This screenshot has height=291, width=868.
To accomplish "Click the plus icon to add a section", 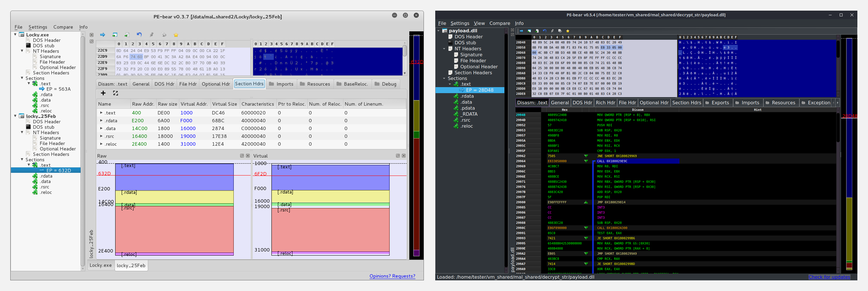I will click(103, 93).
